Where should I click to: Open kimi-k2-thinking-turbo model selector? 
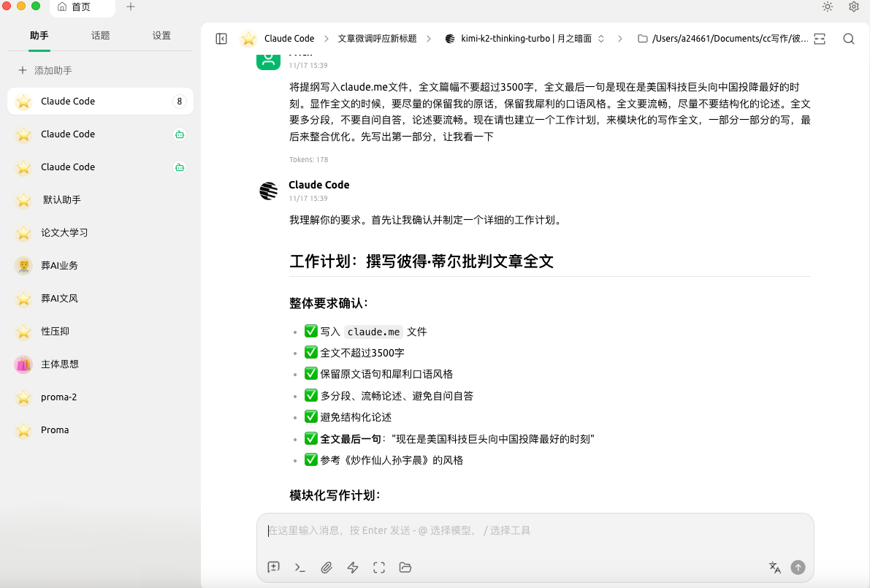click(x=524, y=39)
